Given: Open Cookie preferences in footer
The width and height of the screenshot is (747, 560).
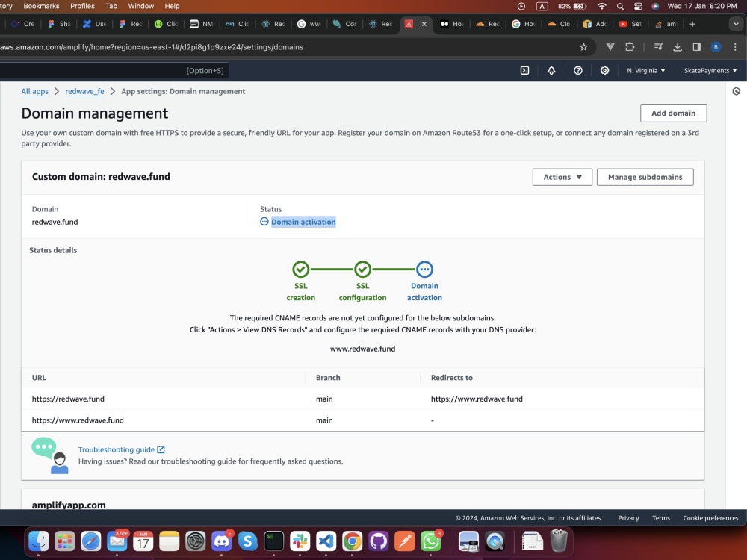Looking at the screenshot, I should (710, 518).
